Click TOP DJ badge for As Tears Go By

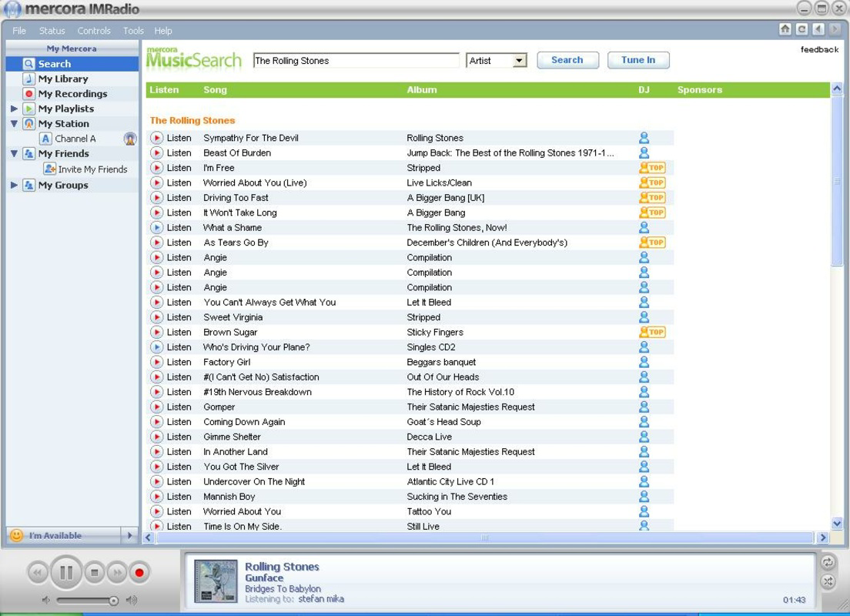[652, 243]
